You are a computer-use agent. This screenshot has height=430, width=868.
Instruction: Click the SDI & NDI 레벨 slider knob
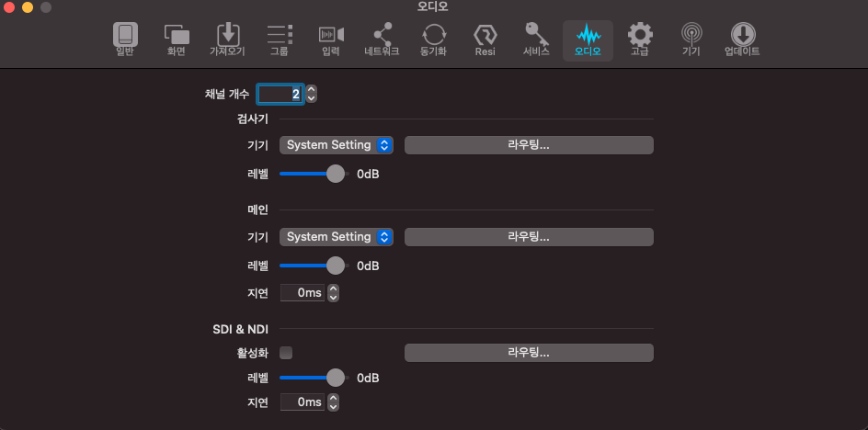pyautogui.click(x=336, y=378)
